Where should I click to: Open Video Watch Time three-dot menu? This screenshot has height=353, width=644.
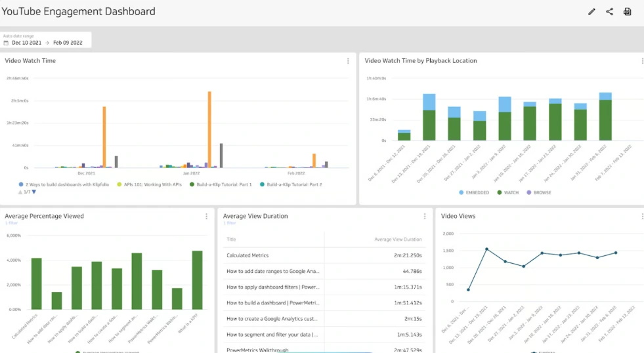[348, 61]
